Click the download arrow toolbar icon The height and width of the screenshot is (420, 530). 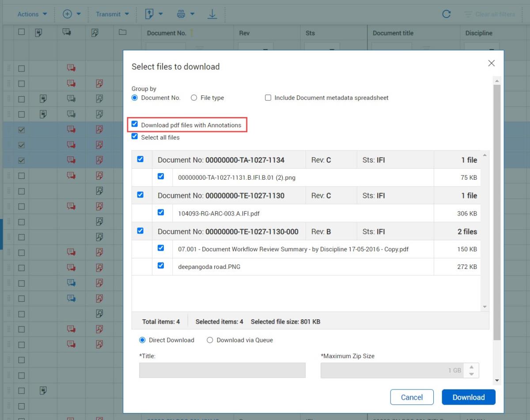(212, 14)
